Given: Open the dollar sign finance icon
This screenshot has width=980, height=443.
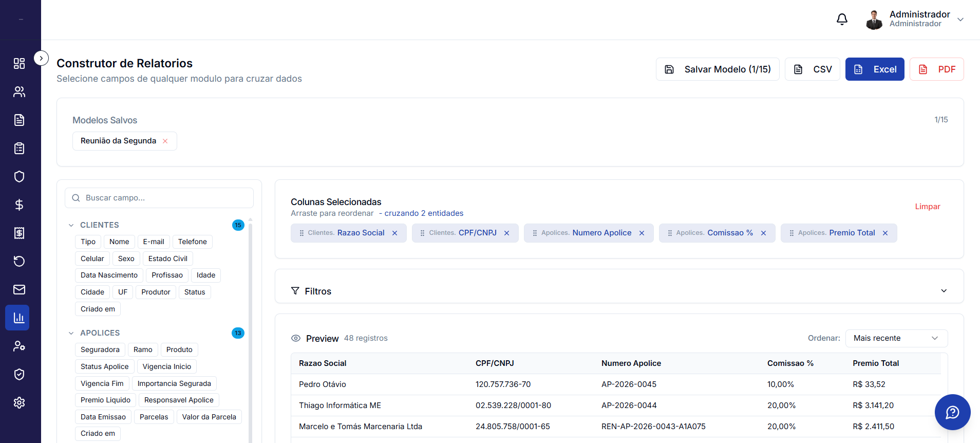Looking at the screenshot, I should tap(19, 205).
